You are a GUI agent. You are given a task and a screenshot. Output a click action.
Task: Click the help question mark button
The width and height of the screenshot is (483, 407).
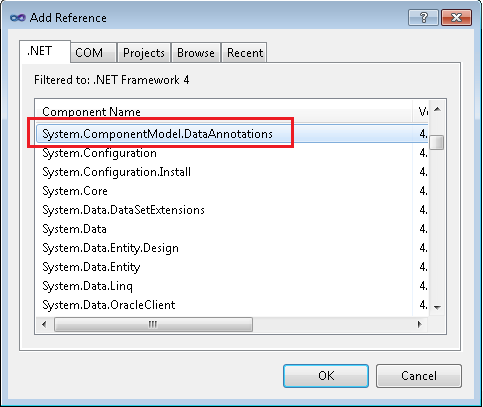pyautogui.click(x=423, y=17)
